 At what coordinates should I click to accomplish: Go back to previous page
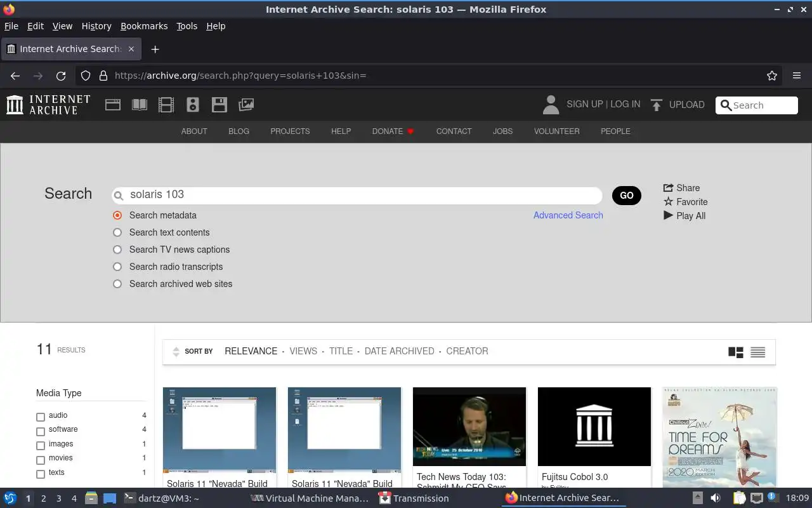[x=15, y=76]
